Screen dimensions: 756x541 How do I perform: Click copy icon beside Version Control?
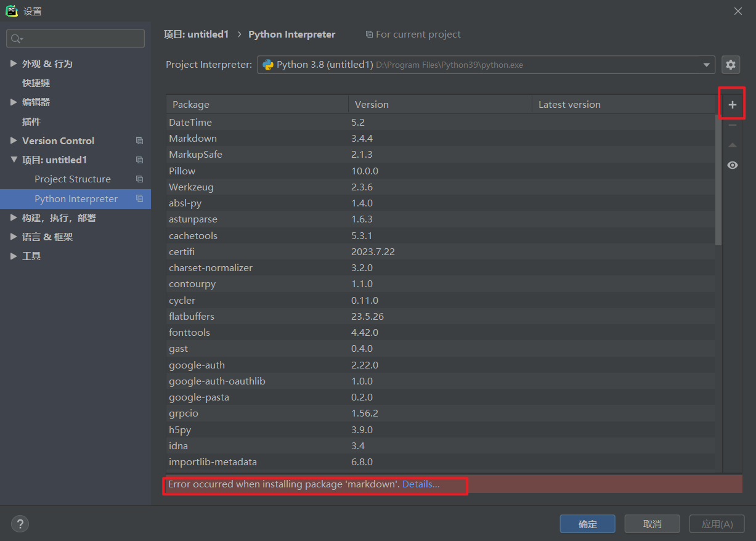[x=139, y=140]
